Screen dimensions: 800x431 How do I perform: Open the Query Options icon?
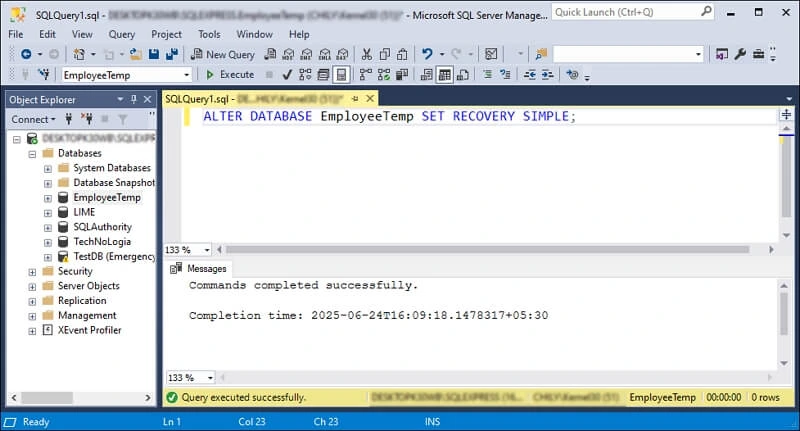click(323, 75)
